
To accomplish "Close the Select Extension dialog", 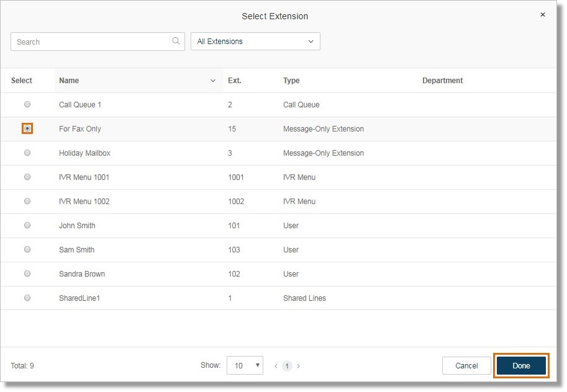I will tap(542, 15).
